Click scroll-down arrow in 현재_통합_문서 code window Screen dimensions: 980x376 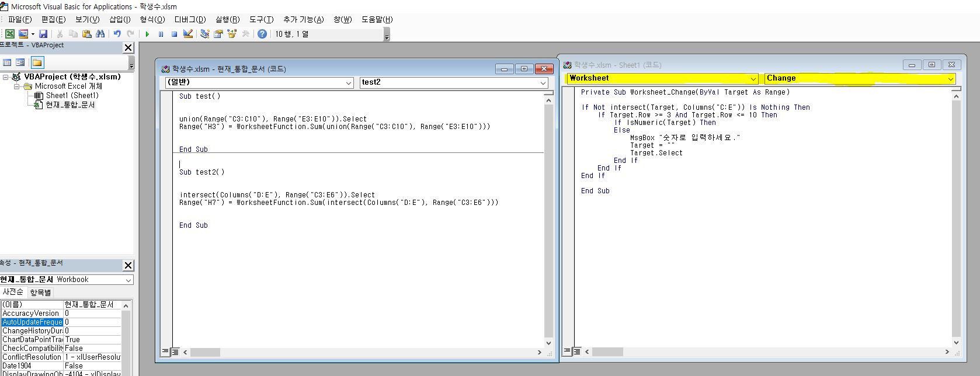tap(548, 343)
